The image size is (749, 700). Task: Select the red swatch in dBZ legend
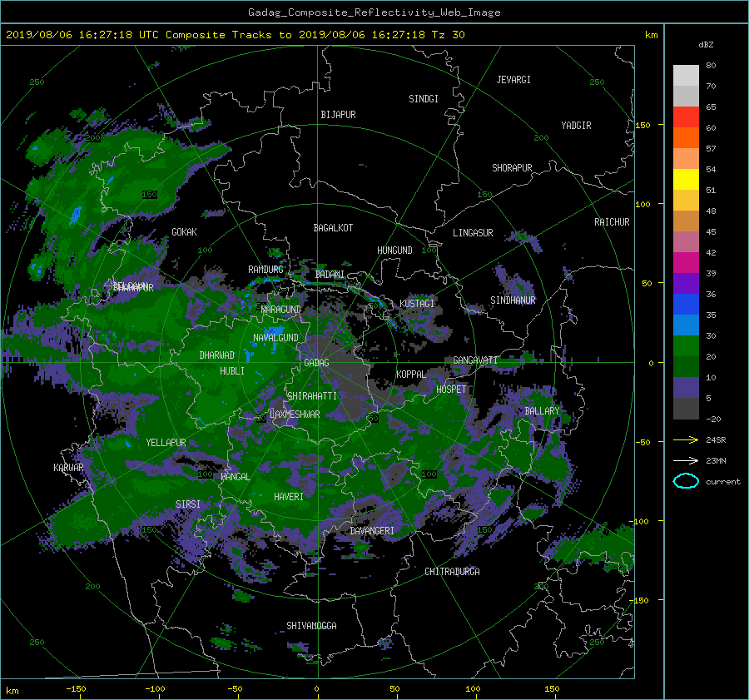[x=686, y=117]
